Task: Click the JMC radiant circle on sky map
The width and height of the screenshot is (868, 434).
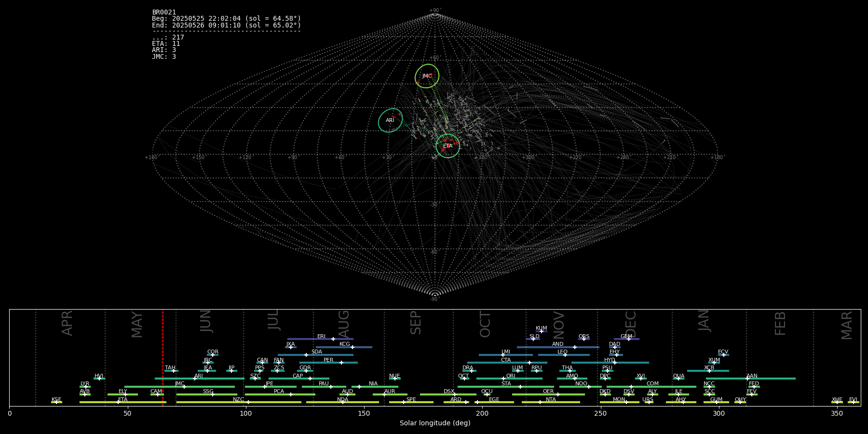Action: tap(427, 76)
